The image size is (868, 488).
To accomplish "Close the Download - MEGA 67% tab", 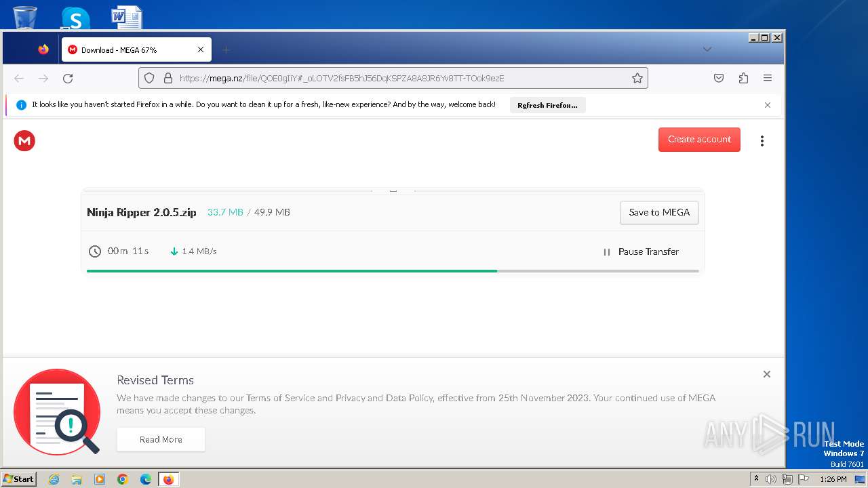I will pos(201,49).
